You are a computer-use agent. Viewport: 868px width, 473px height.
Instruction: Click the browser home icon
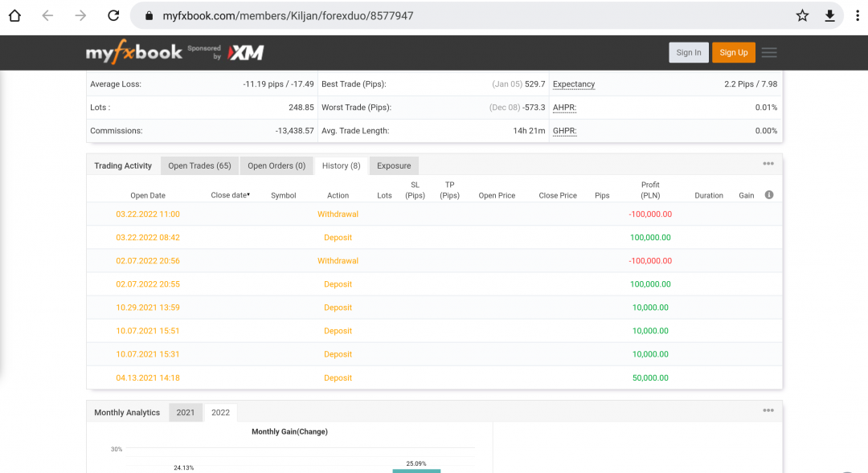(x=14, y=15)
